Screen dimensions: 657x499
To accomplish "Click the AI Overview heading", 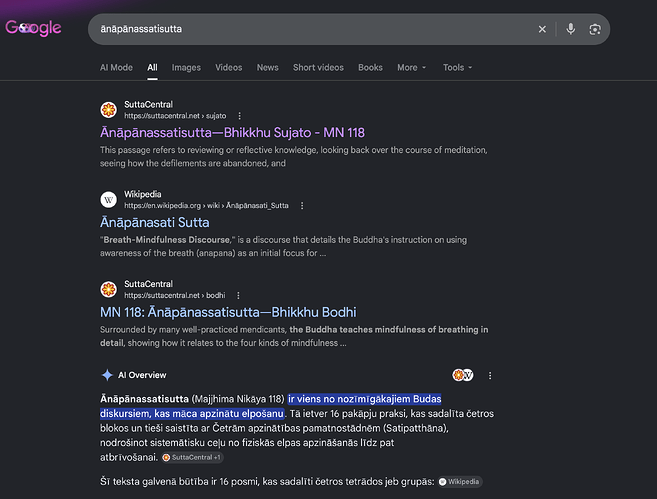I will 142,375.
